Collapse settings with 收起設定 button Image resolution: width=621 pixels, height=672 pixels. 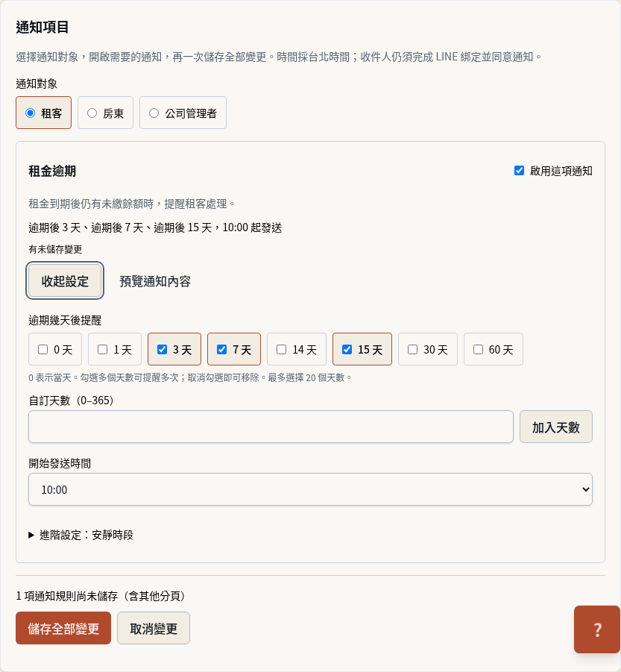coord(65,280)
